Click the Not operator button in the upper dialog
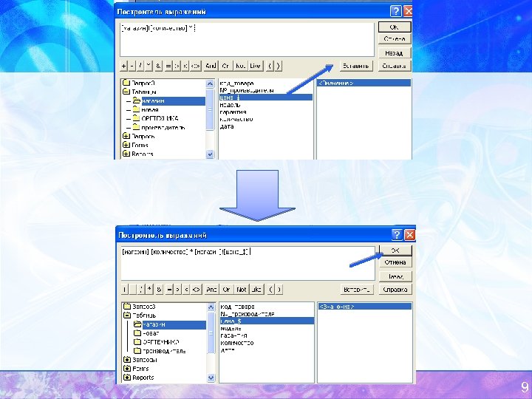The height and width of the screenshot is (399, 532). 240,66
